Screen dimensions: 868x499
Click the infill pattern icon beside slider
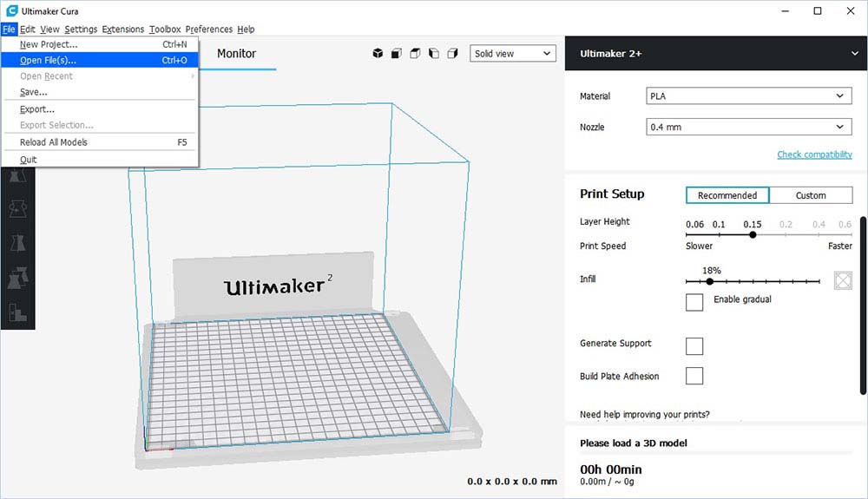[842, 280]
